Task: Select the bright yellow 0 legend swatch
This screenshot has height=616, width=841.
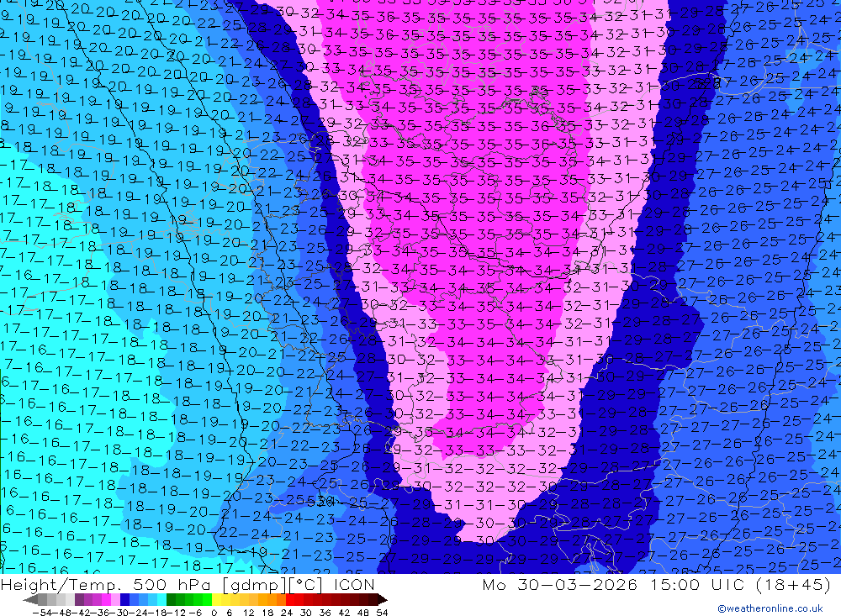Action: [x=217, y=599]
